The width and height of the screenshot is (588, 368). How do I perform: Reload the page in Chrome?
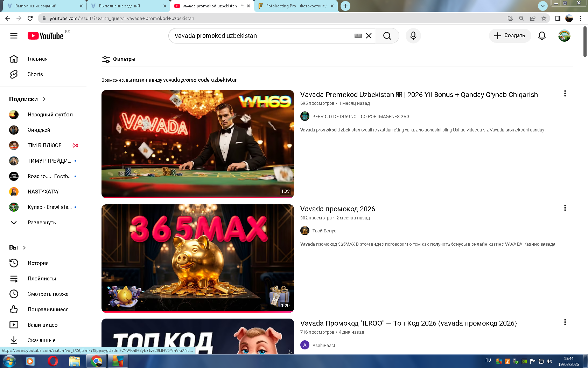click(x=30, y=18)
